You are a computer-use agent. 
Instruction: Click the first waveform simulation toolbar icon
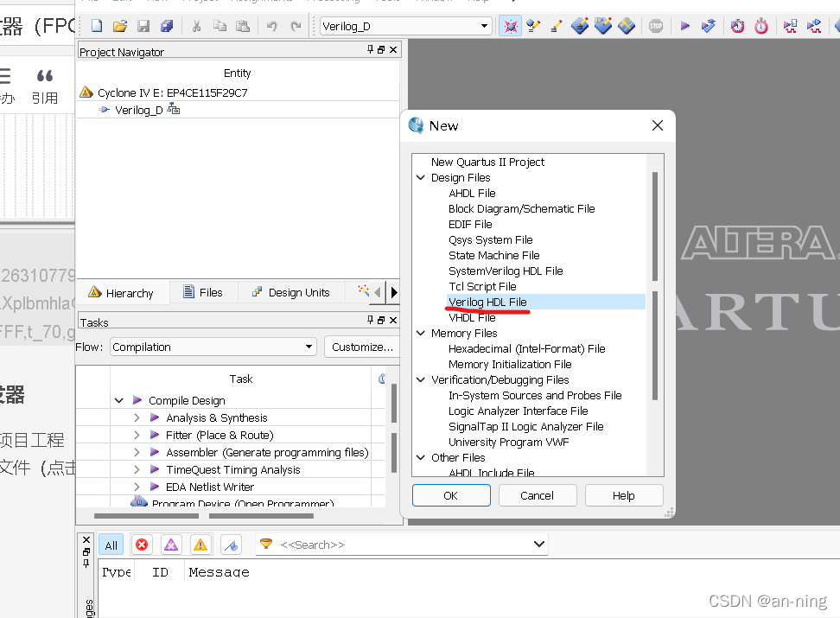coord(790,26)
